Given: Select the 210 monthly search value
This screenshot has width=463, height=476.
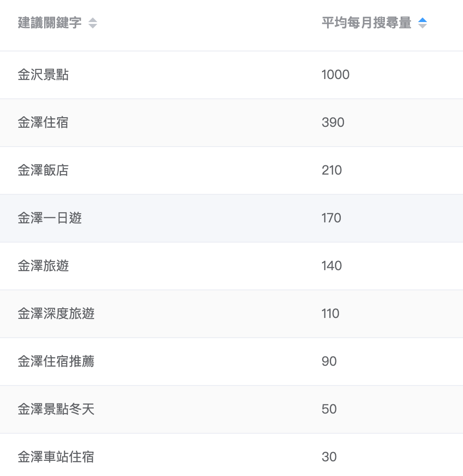Looking at the screenshot, I should 332,170.
